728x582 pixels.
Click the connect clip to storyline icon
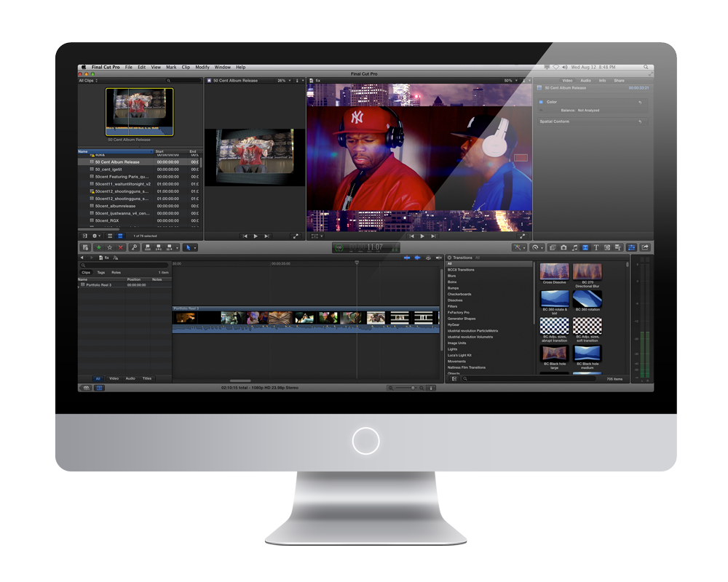[148, 248]
